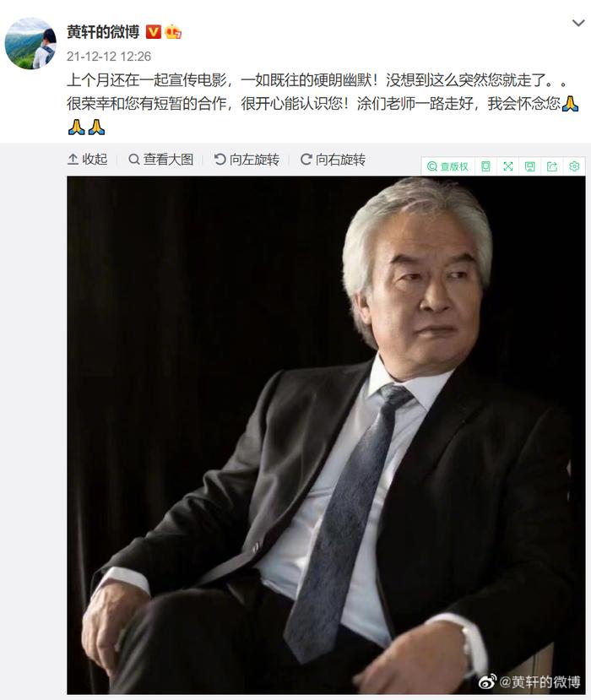Open the 黄轩的微博 user avatar
The height and width of the screenshot is (700, 591).
tap(30, 43)
